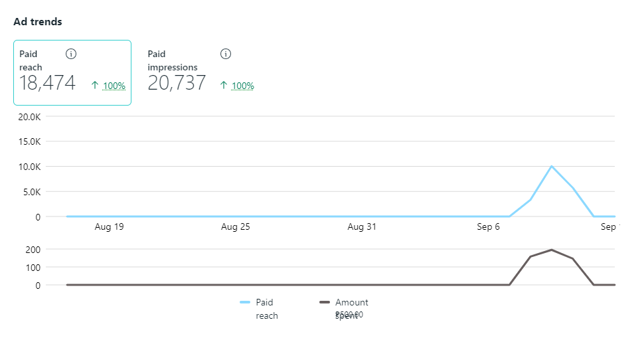This screenshot has height=338, width=644.
Task: Click the Sep 6 date label
Action: [488, 227]
